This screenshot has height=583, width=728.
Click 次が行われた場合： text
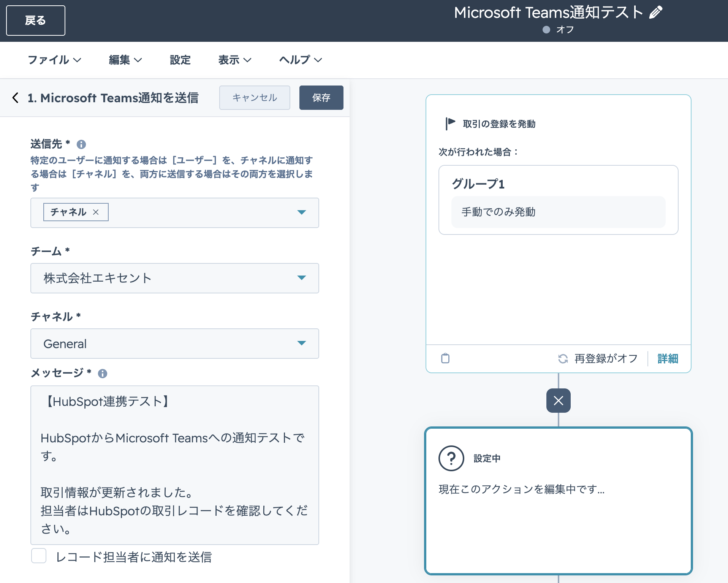(x=479, y=152)
